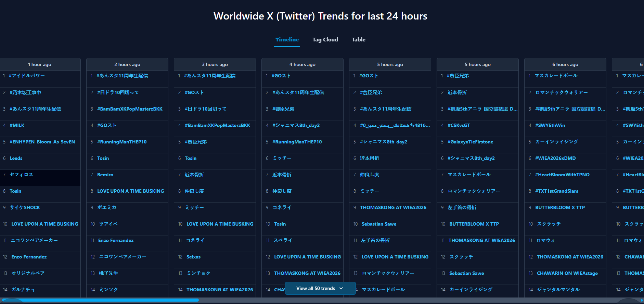This screenshot has width=644, height=304.
Task: Open Enzo Fernandez in 2 hours ago column
Action: 116,240
